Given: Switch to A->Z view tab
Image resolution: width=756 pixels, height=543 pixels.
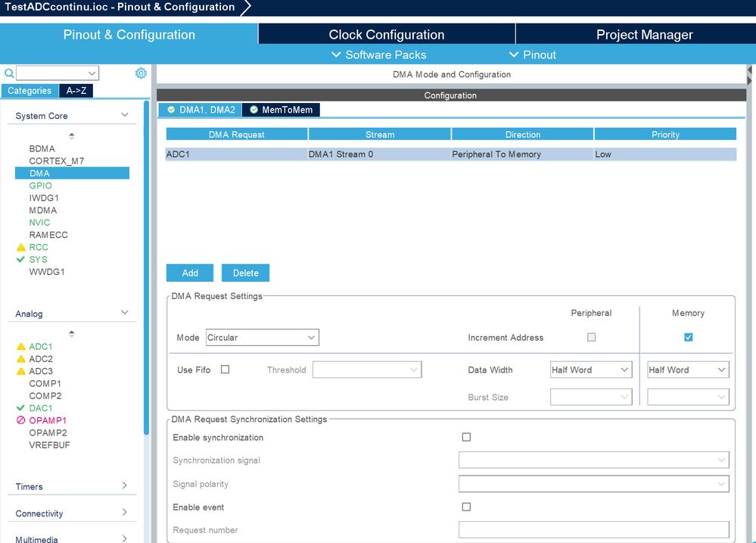Looking at the screenshot, I should click(x=76, y=91).
